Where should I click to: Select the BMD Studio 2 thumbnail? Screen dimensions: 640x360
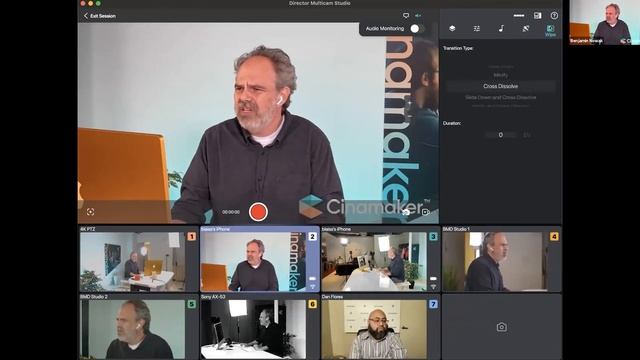click(x=132, y=329)
